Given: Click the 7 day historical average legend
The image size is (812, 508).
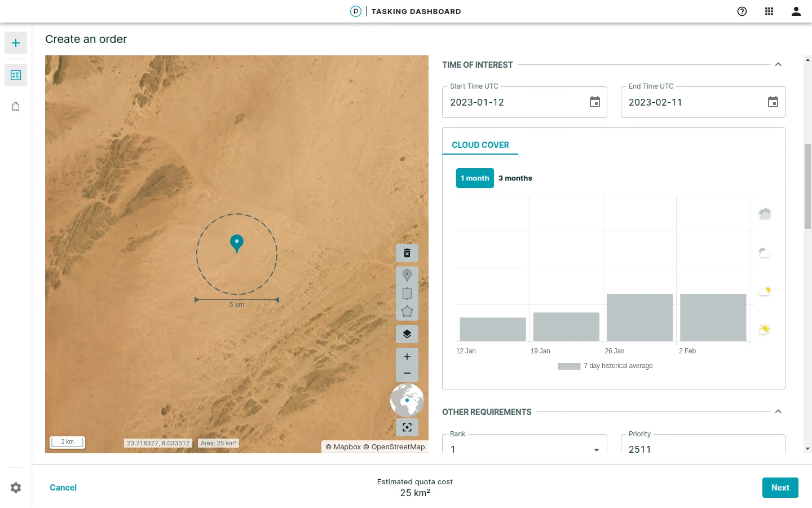Looking at the screenshot, I should click(x=605, y=366).
